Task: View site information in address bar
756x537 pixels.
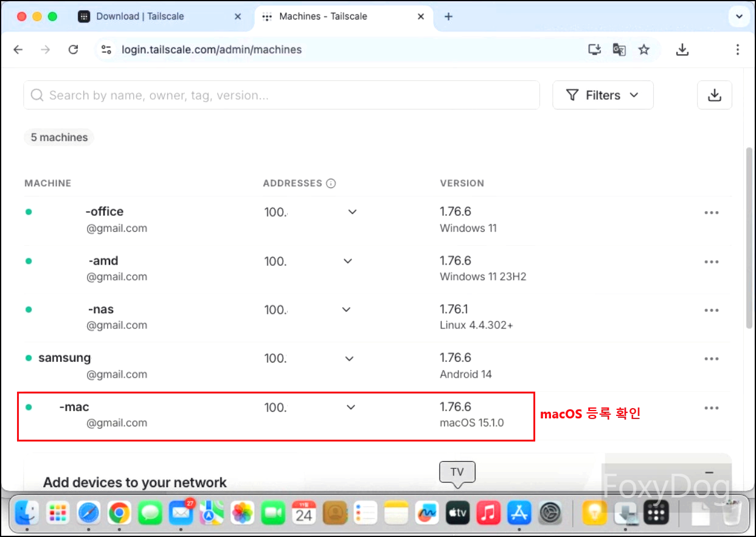Action: [106, 50]
